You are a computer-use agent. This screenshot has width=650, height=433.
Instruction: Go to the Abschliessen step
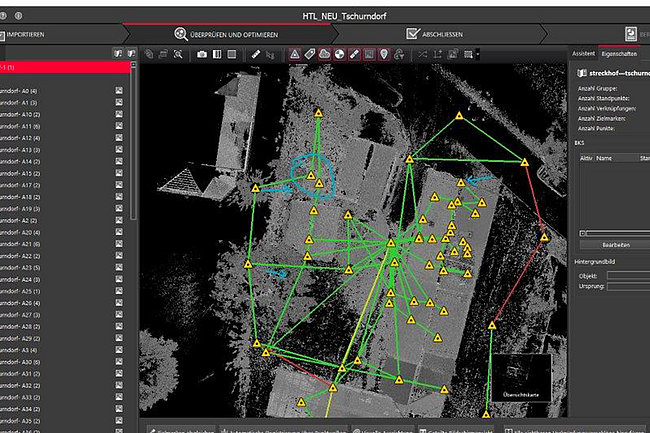pyautogui.click(x=440, y=33)
